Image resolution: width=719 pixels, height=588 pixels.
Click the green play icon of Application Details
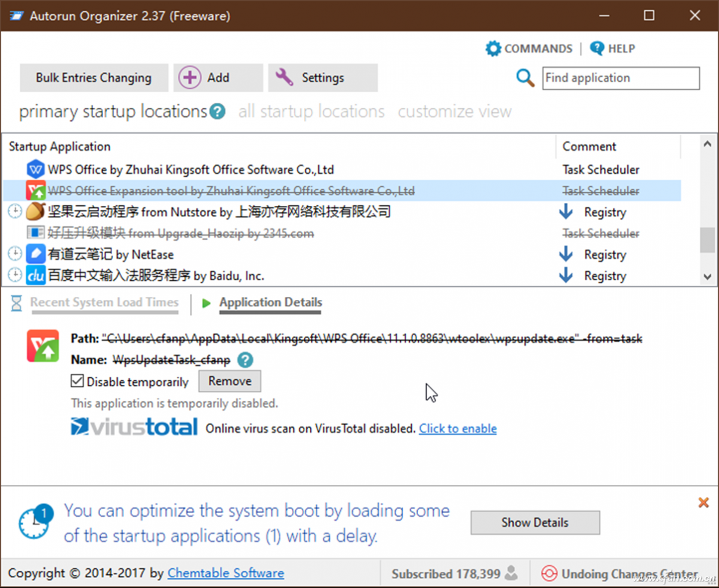pyautogui.click(x=207, y=303)
